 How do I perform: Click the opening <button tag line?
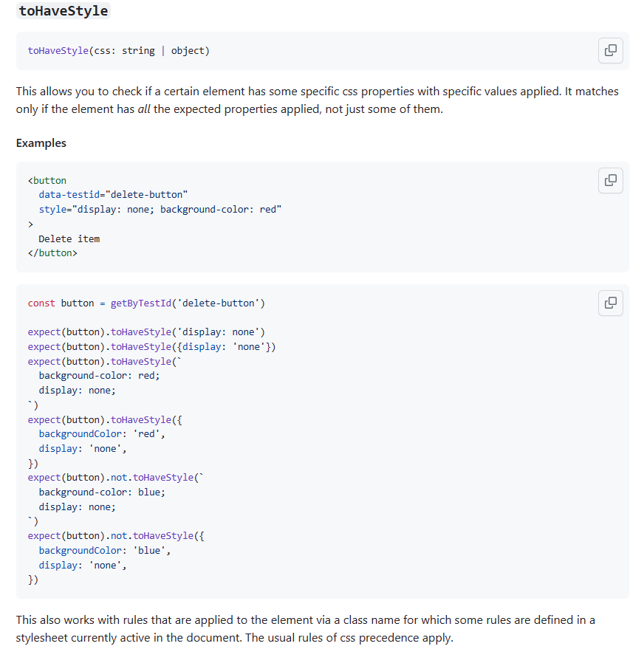tap(47, 180)
